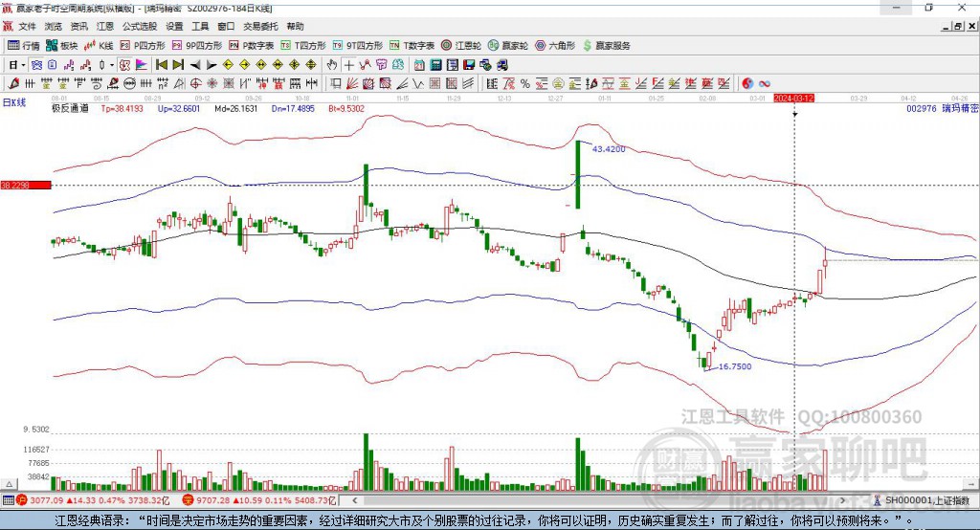Open the 公式选股 menu
This screenshot has height=530, width=980.
click(x=140, y=26)
